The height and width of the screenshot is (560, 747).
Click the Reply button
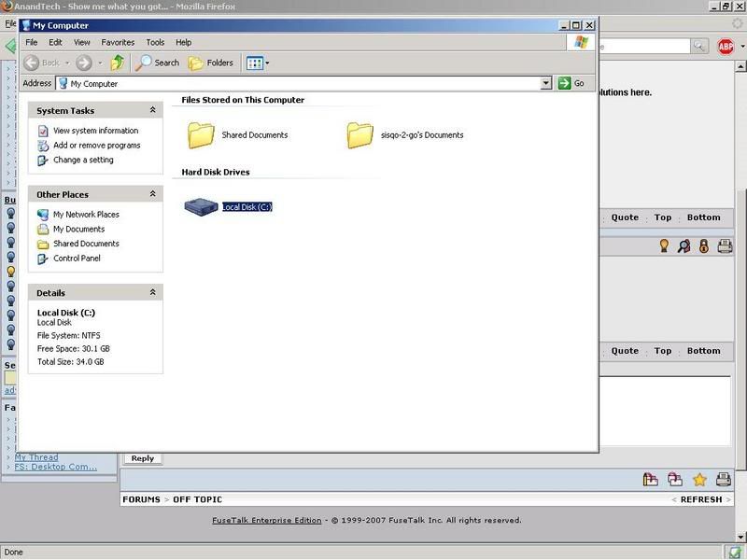[x=143, y=458]
